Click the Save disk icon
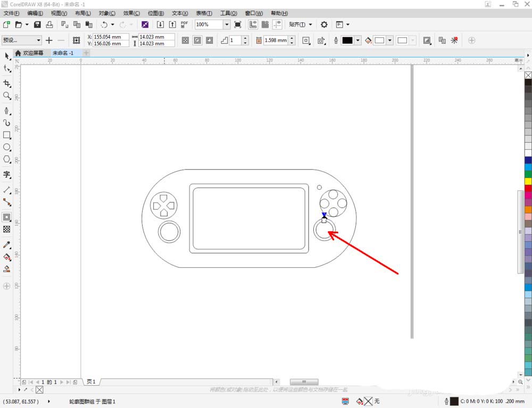Viewport: 532px width, 408px height. 37,25
